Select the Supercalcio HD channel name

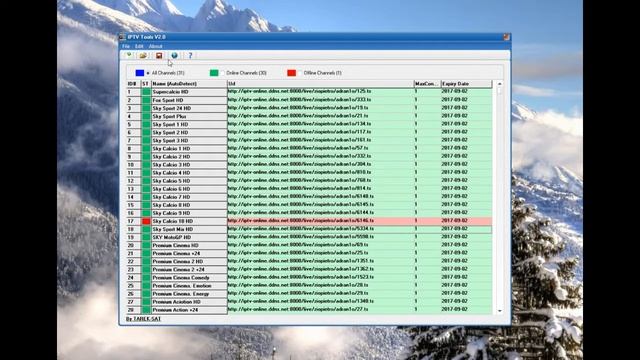(170, 92)
